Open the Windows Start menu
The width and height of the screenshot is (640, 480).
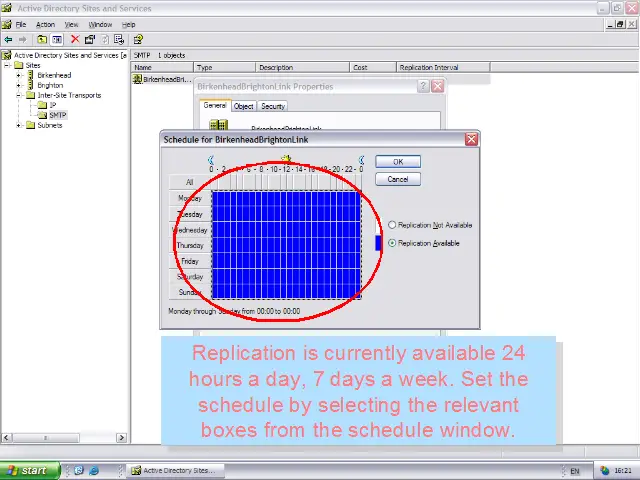[27, 470]
